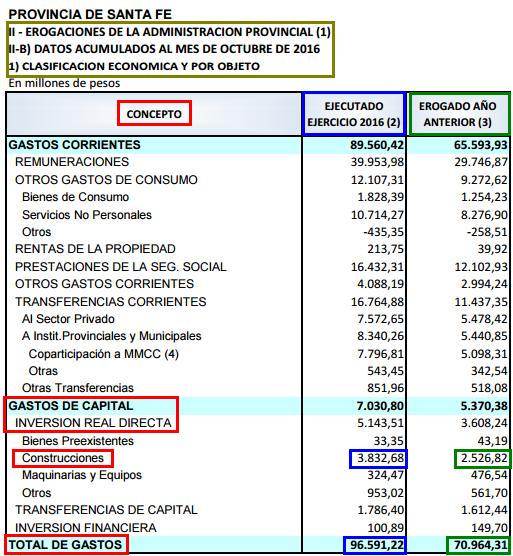The width and height of the screenshot is (513, 556).
Task: Click Otras value 543,45
Action: [x=385, y=371]
